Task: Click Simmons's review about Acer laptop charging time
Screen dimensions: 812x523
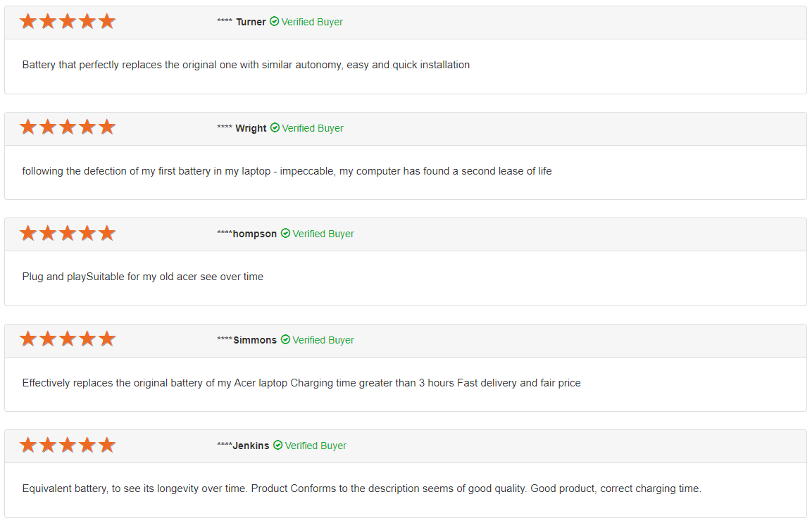Action: tap(301, 383)
